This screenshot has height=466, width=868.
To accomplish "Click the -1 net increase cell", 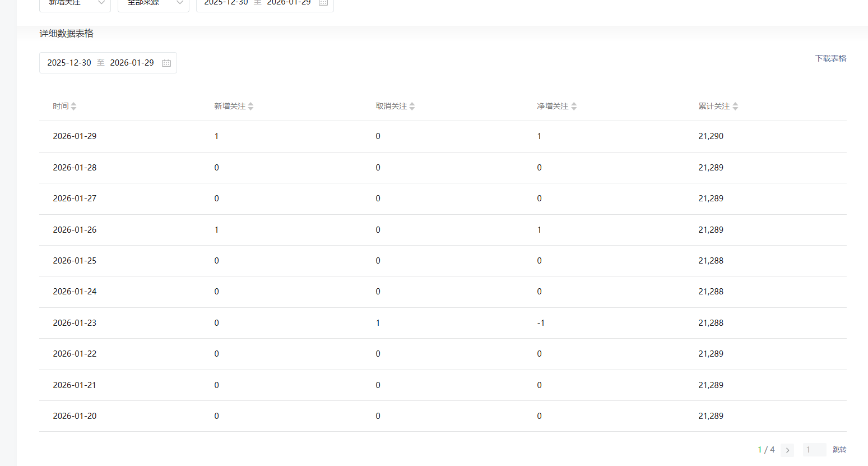I will click(541, 323).
